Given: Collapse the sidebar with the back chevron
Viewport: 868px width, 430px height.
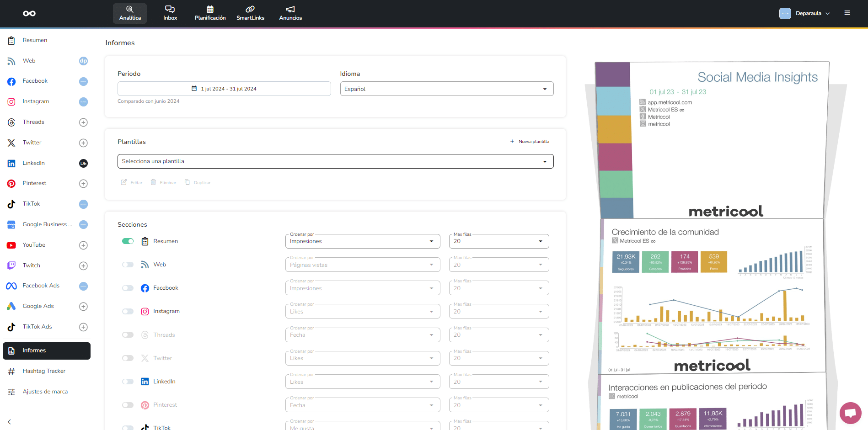Looking at the screenshot, I should point(9,422).
